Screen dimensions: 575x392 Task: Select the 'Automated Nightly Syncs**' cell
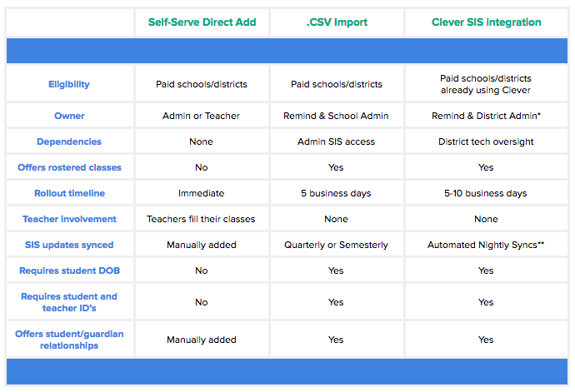point(486,245)
